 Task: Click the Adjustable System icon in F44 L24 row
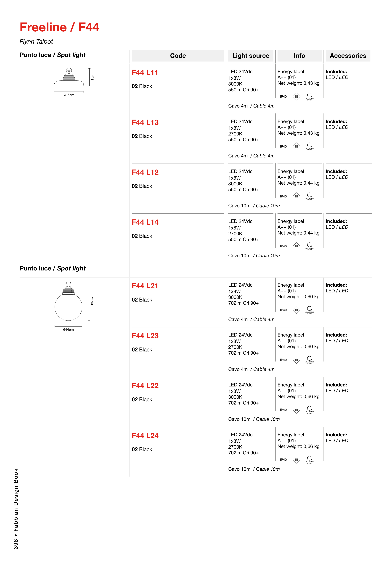pyautogui.click(x=310, y=459)
